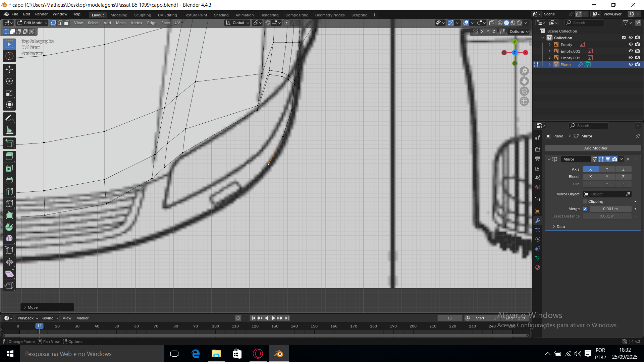Open the Modifiers wrench properties tab

(538, 221)
